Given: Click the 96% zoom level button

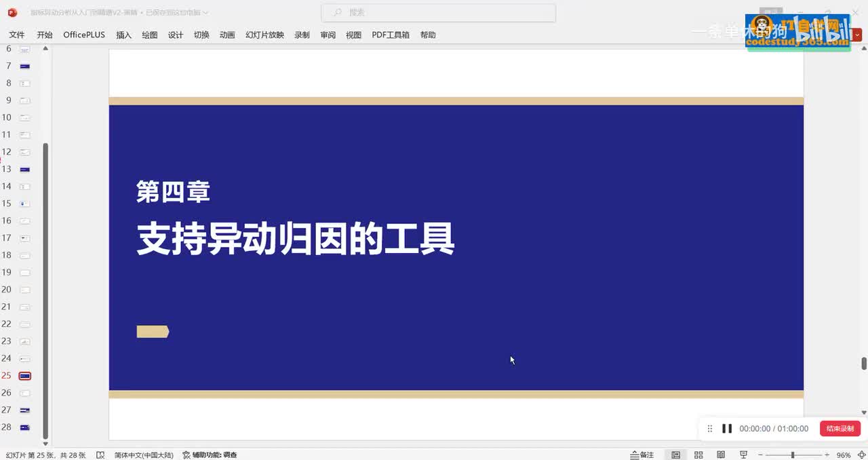Looking at the screenshot, I should click(x=844, y=455).
